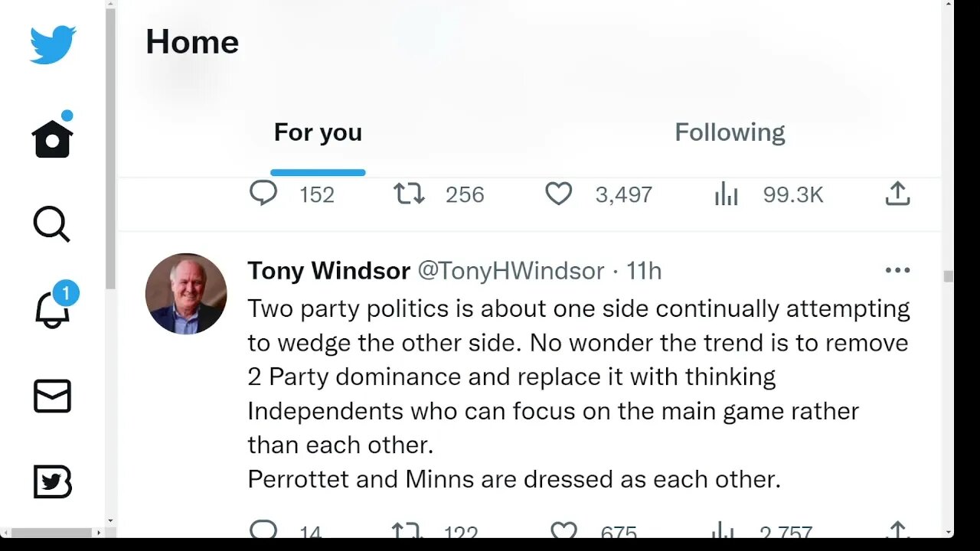Screen dimensions: 980x551
Task: Click the Twitter bird logo
Action: pyautogui.click(x=53, y=44)
